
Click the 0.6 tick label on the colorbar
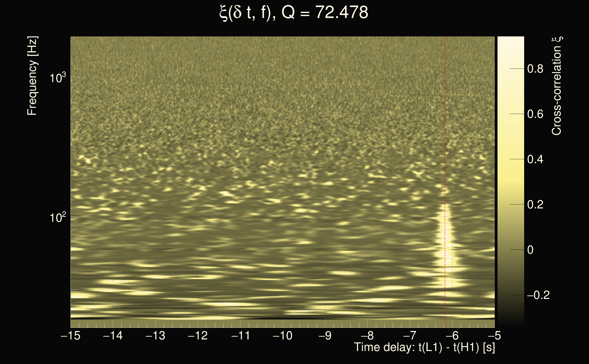coord(535,114)
